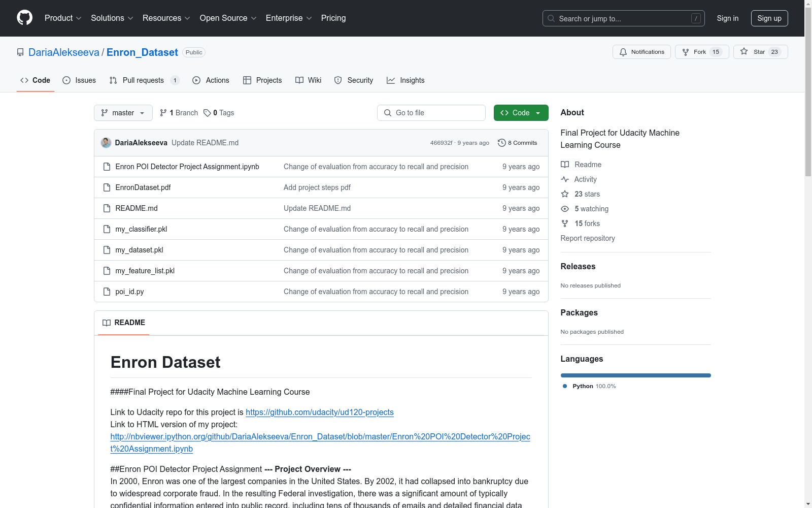The width and height of the screenshot is (812, 508).
Task: Click the file icon beside README.md
Action: pos(107,208)
